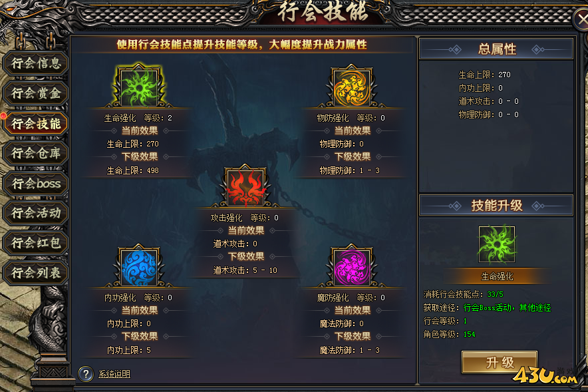
Task: Click the question mark help icon
Action: [86, 373]
